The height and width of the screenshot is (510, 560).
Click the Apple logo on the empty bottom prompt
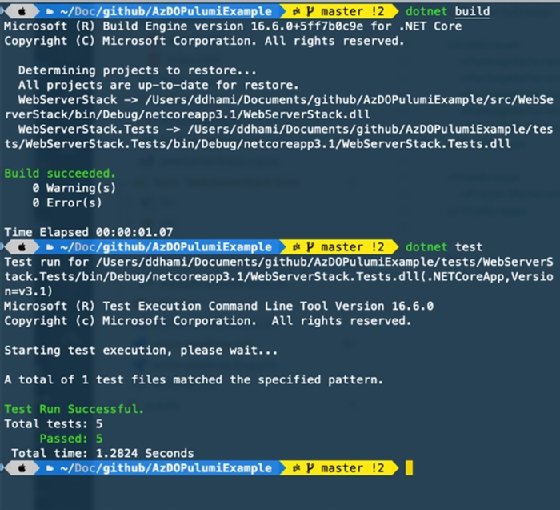[x=22, y=468]
